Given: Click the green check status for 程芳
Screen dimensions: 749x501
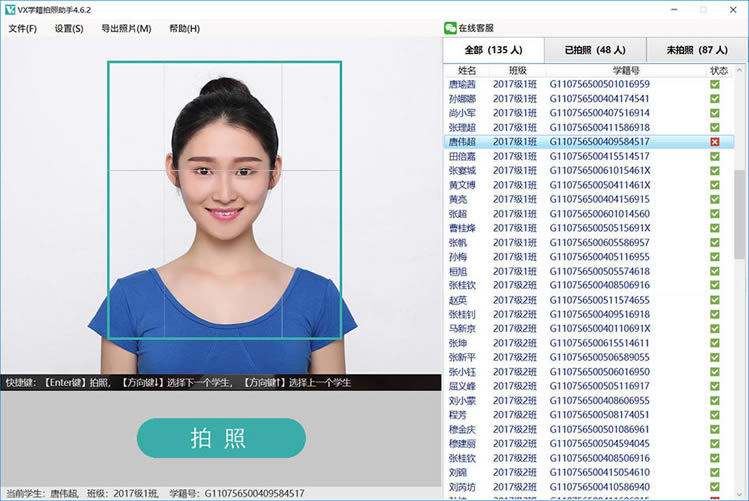Looking at the screenshot, I should [x=714, y=414].
